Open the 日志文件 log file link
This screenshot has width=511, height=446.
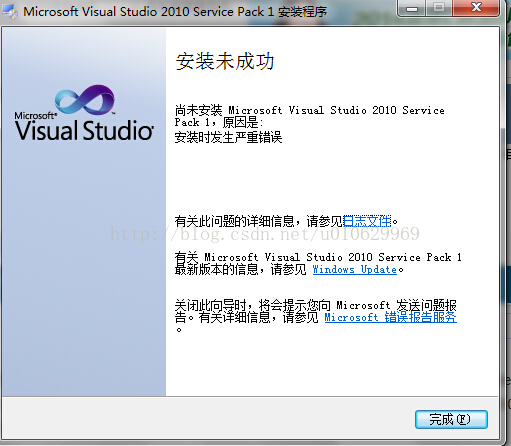point(367,221)
